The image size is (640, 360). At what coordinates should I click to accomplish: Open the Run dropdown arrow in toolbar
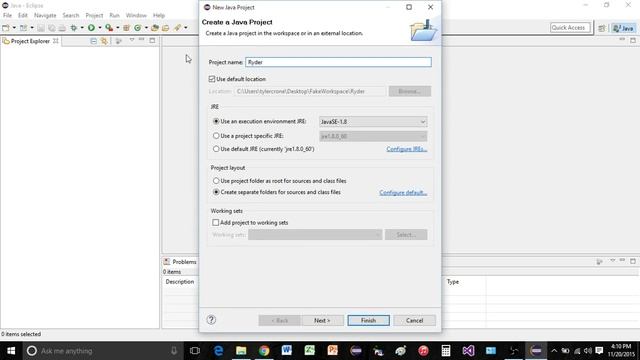coord(100,28)
